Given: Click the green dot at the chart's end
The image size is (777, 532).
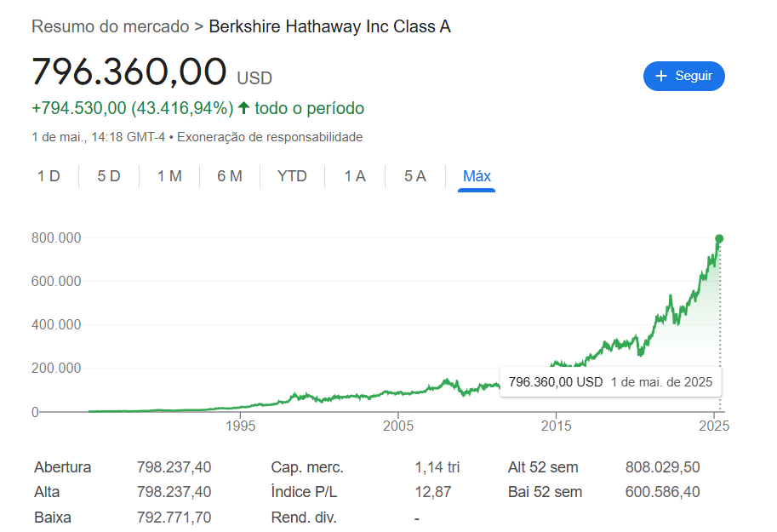Looking at the screenshot, I should [x=719, y=238].
